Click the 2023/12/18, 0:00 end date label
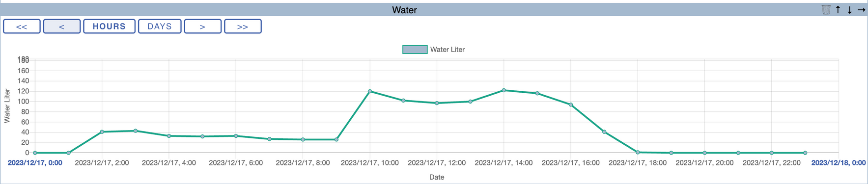The image size is (868, 184). [839, 163]
